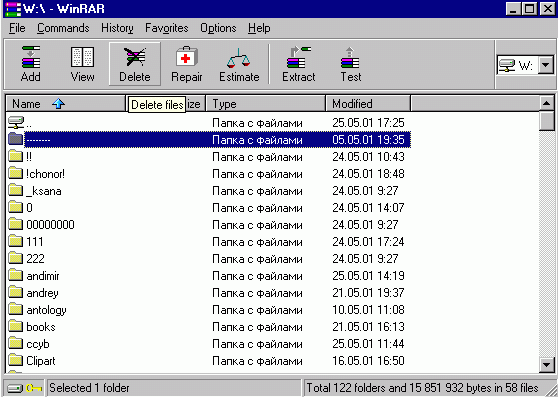
Task: Click the antology folder icon
Action: click(x=15, y=309)
